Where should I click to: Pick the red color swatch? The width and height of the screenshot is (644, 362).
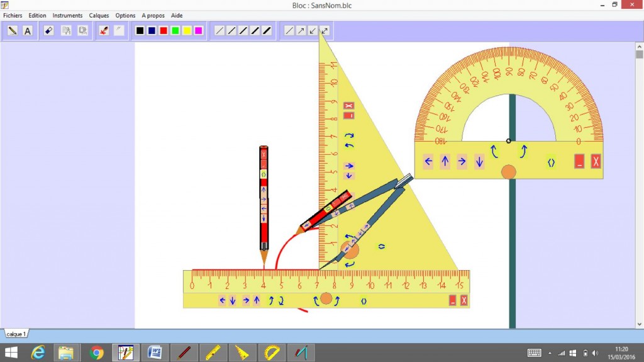(x=164, y=30)
